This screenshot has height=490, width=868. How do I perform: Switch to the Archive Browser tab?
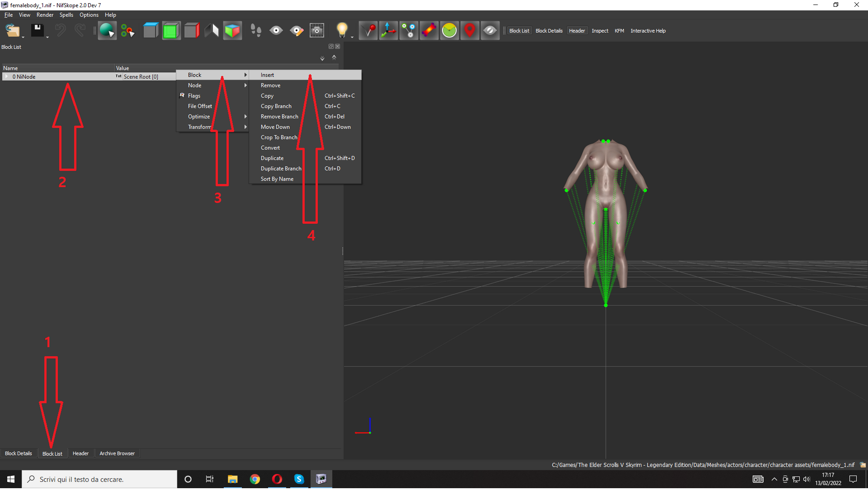pos(117,453)
